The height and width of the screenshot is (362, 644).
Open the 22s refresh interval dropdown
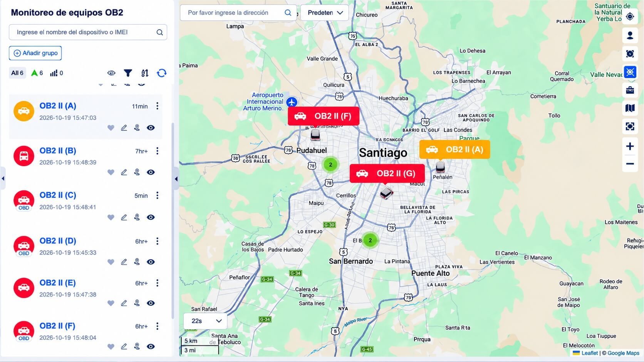pyautogui.click(x=206, y=321)
